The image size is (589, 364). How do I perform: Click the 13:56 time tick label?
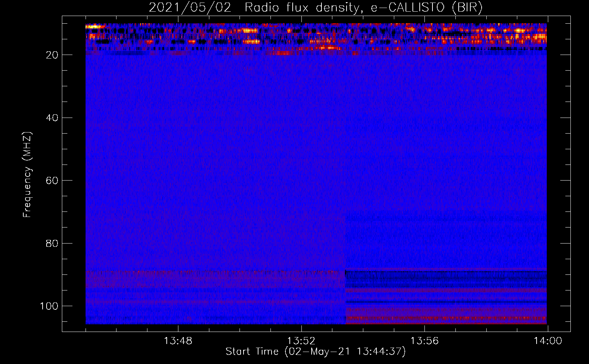(x=424, y=341)
